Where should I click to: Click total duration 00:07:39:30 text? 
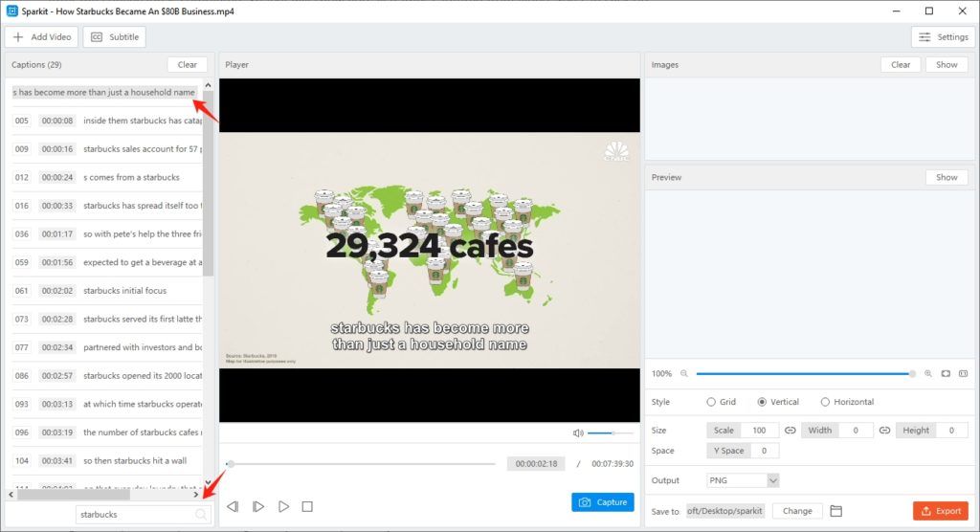[612, 464]
